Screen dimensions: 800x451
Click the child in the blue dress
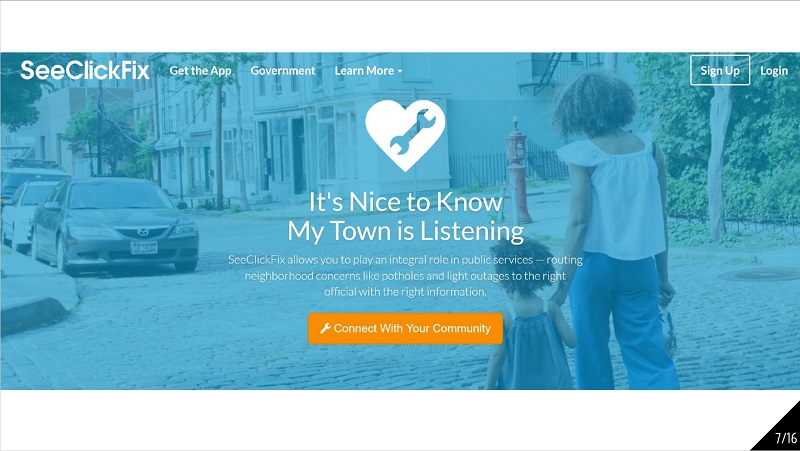pos(530,314)
